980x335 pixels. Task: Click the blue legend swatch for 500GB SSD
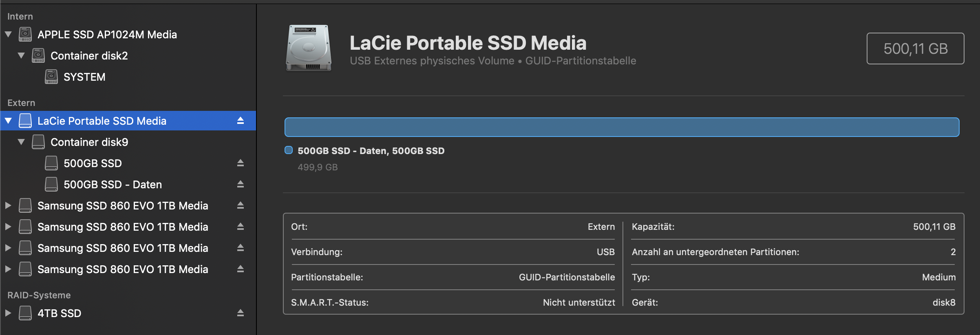pyautogui.click(x=289, y=150)
